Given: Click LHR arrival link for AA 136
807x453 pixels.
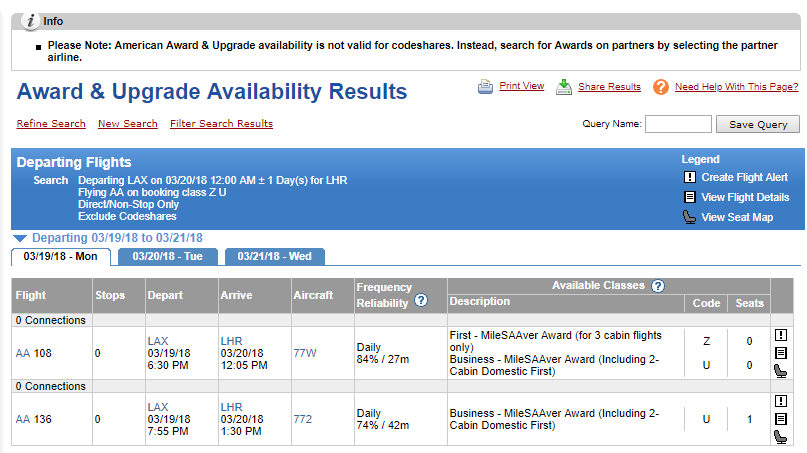Looking at the screenshot, I should pos(231,407).
